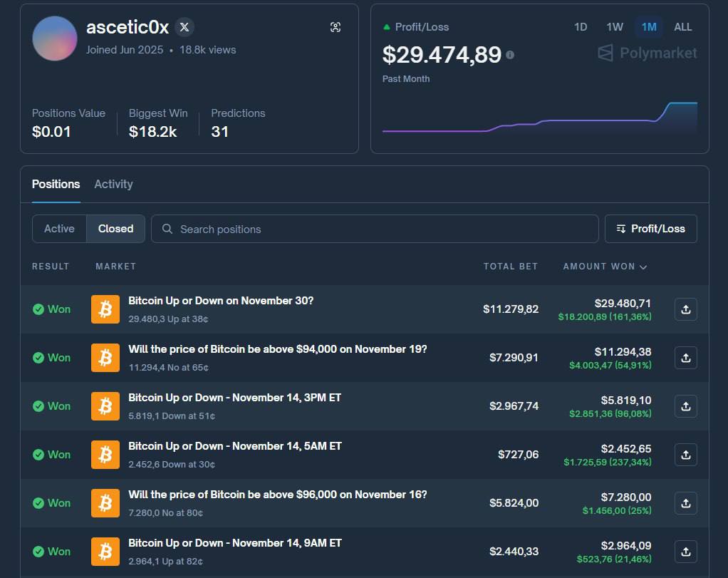
Task: Open the Profit/Loss sort dropdown
Action: 650,229
